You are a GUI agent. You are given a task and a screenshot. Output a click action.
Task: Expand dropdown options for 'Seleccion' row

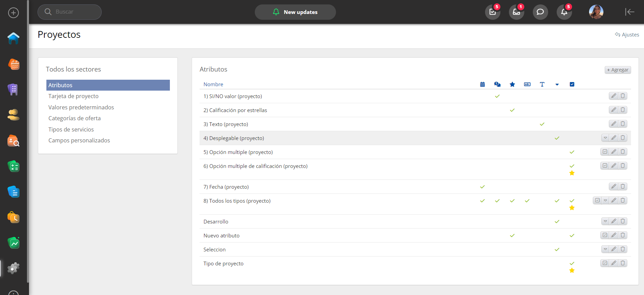click(605, 249)
